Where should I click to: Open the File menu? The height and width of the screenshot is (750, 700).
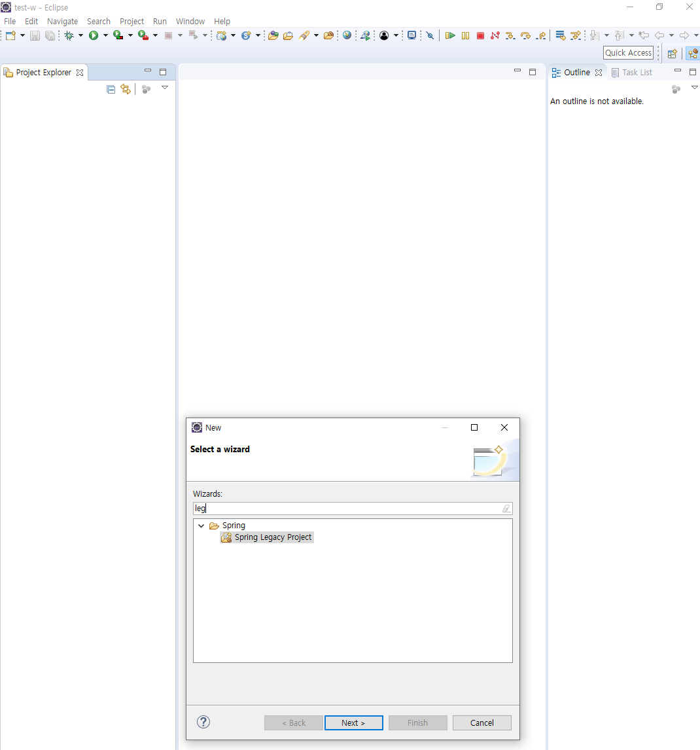click(x=10, y=22)
